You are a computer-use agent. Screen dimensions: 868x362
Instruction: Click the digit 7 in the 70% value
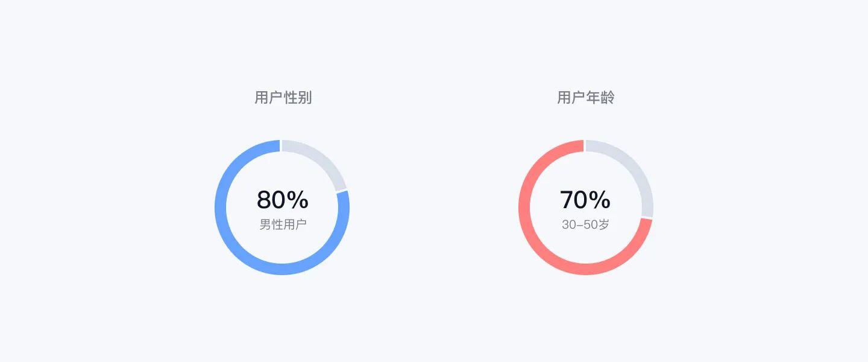tap(567, 200)
